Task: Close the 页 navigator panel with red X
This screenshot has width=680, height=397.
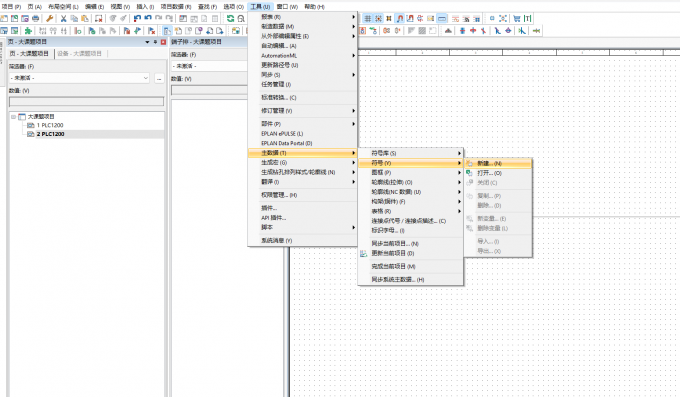Action: [x=163, y=42]
